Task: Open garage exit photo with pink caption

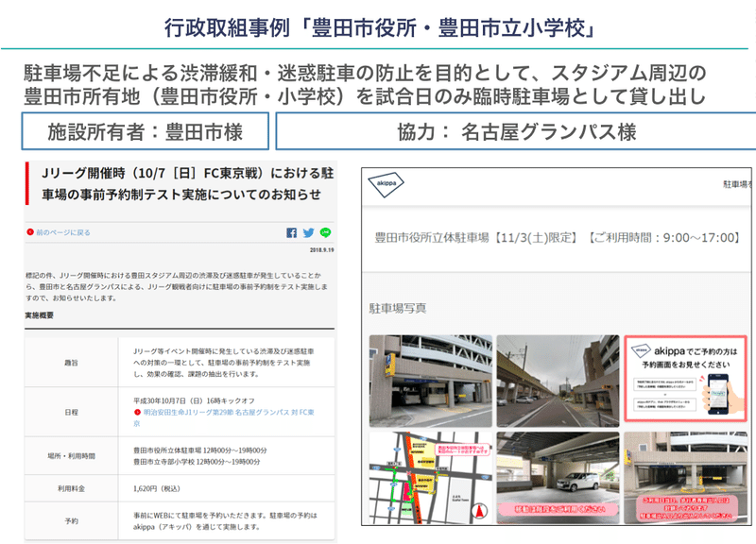Action: (x=686, y=478)
